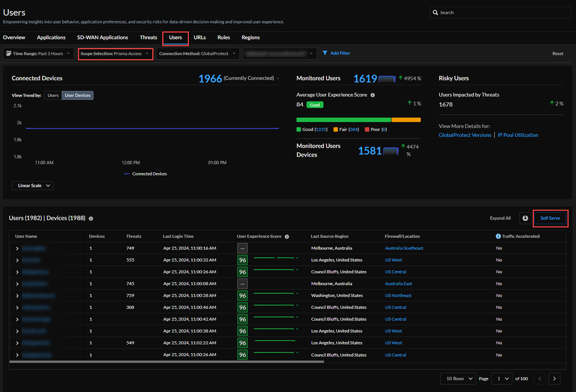Screen dimensions: 576x392
Task: Open the Time Range dropdown
Action: point(39,53)
